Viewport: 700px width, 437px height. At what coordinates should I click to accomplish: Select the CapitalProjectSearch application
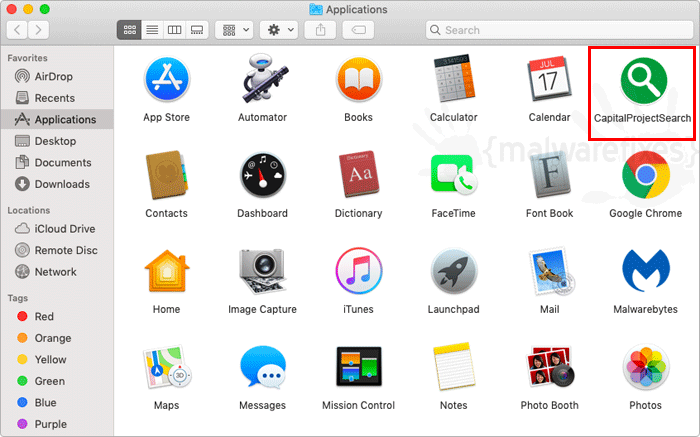point(643,81)
